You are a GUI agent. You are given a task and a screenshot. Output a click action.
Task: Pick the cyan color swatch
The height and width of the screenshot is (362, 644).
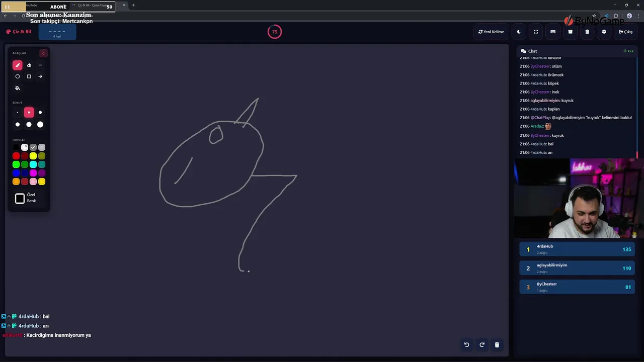pos(33,164)
